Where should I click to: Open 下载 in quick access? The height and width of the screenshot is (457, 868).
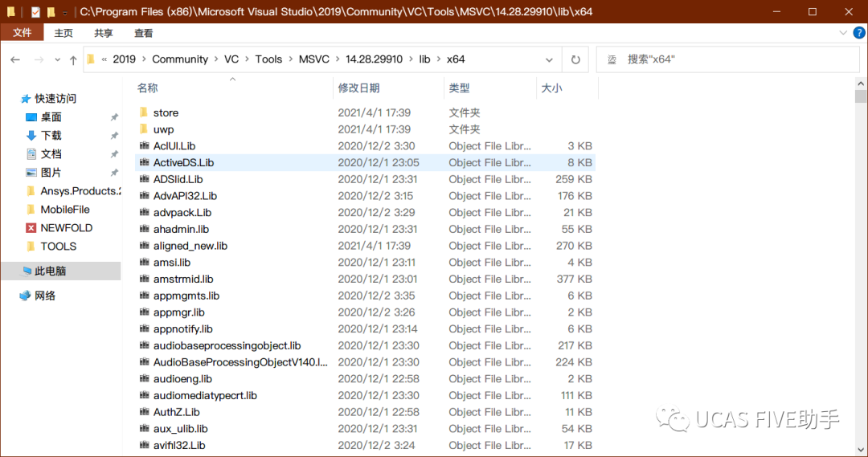[x=51, y=136]
